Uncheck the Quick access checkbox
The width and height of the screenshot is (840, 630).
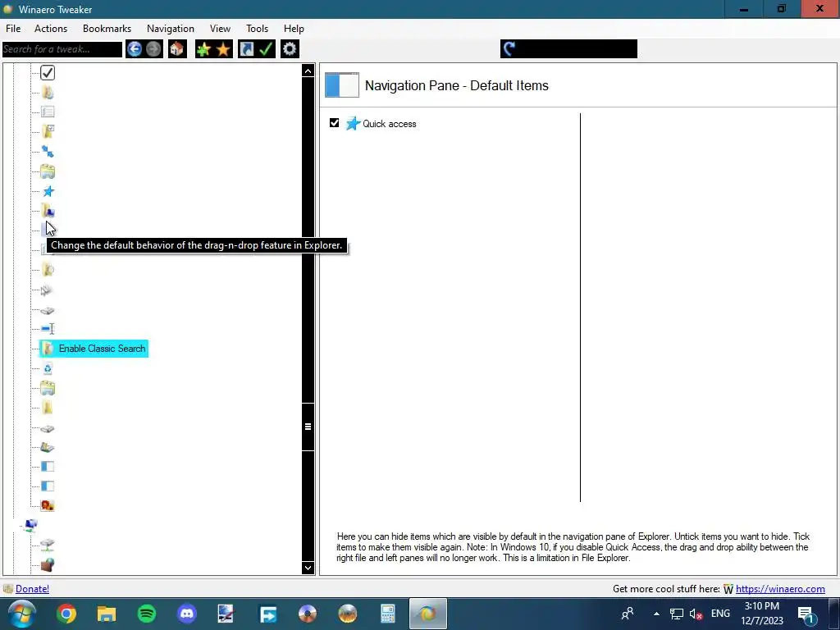(335, 123)
